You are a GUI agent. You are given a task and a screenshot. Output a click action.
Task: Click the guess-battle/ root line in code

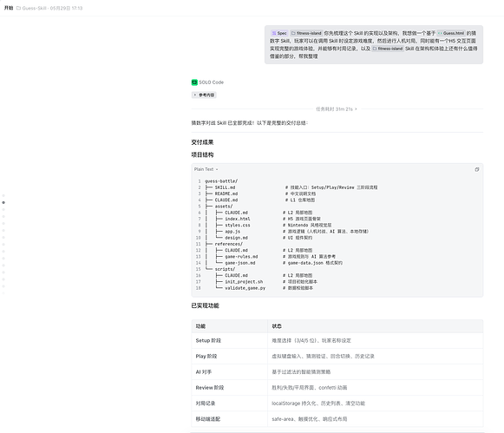(x=221, y=181)
